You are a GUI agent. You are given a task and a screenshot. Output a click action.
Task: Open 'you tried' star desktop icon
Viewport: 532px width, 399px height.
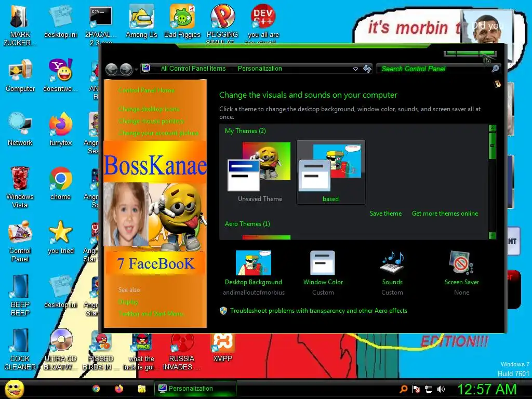click(60, 237)
